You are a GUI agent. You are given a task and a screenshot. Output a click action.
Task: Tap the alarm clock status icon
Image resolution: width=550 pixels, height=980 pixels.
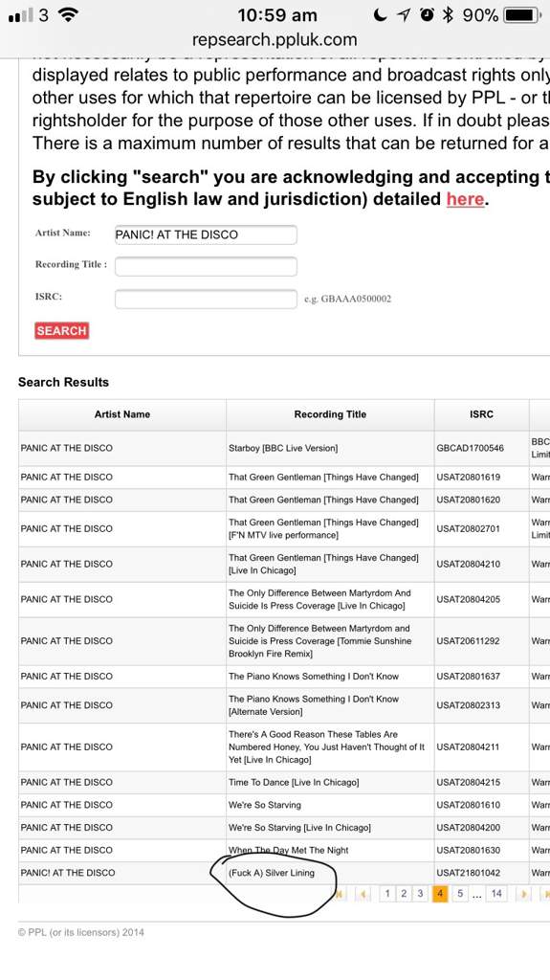pyautogui.click(x=427, y=15)
